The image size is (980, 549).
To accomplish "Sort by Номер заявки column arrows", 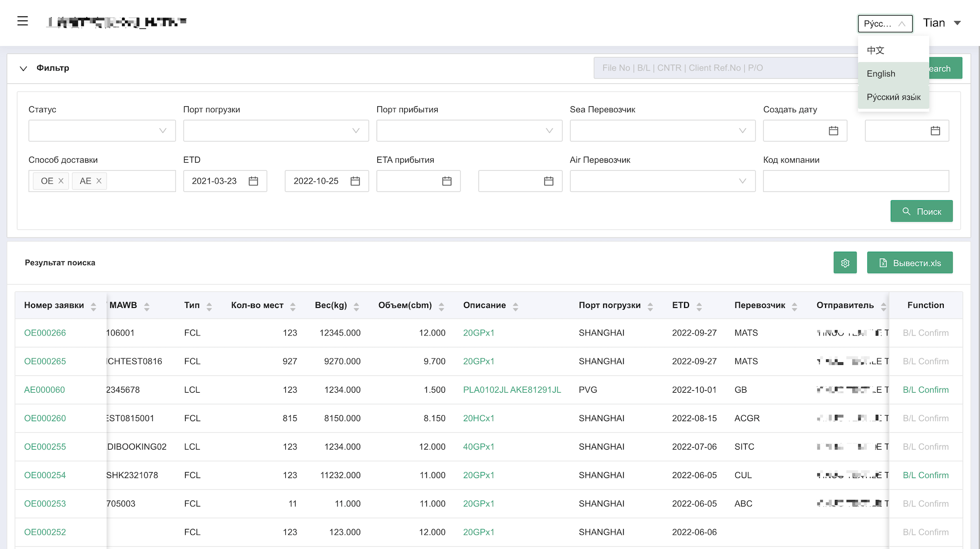I will tap(93, 307).
